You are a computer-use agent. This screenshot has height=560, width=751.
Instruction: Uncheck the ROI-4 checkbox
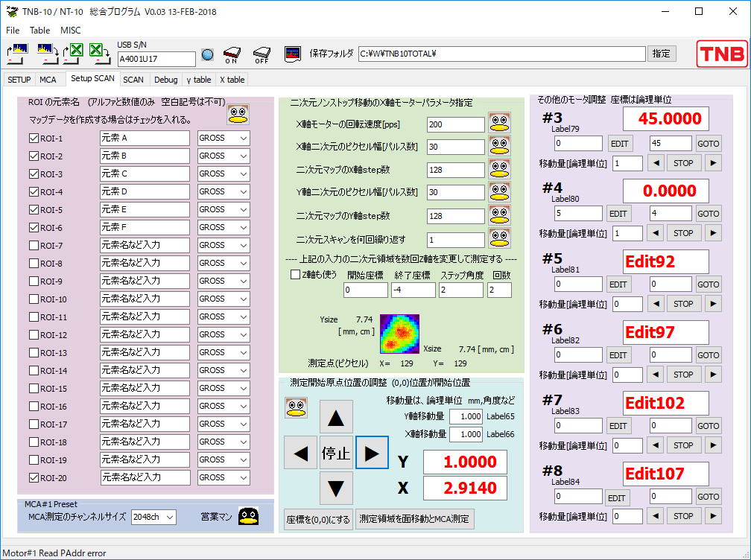pos(34,192)
